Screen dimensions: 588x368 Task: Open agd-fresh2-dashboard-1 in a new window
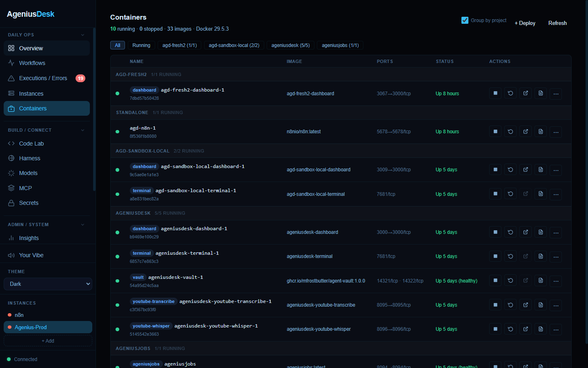[526, 93]
